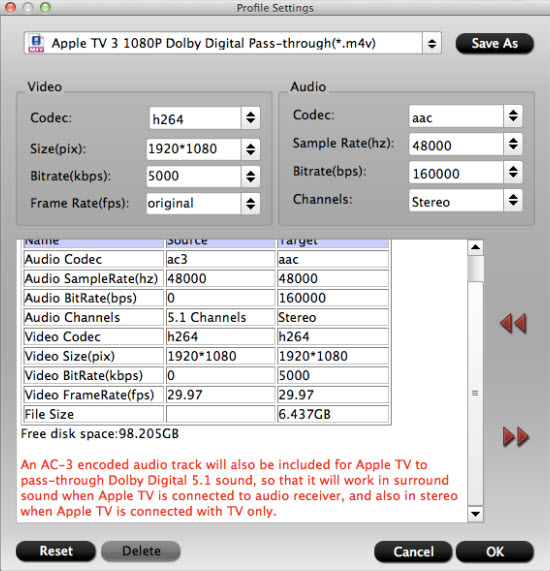Click the Audio SampleRate(hz) row name

94,279
